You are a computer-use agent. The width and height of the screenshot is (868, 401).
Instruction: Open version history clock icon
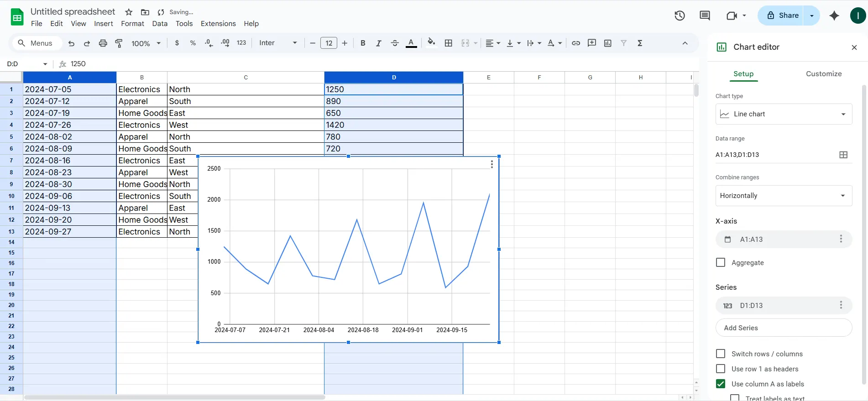pos(680,16)
